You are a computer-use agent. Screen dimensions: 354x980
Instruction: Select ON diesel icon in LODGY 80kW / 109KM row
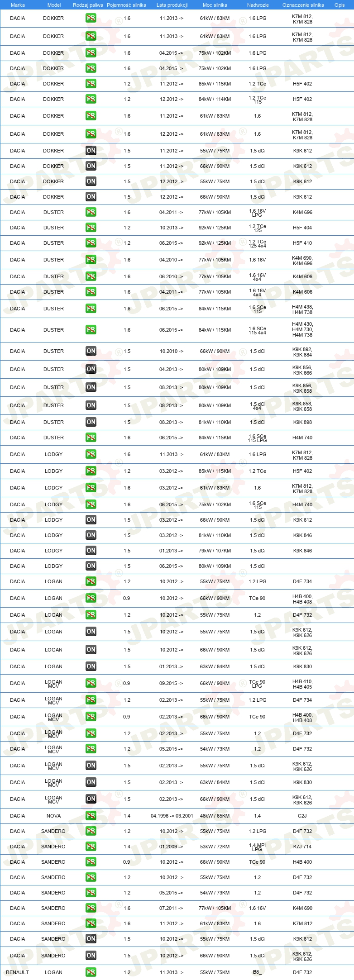(91, 566)
